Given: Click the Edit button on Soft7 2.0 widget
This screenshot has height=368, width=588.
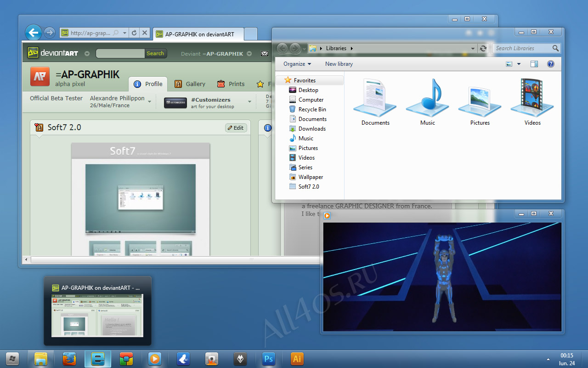Looking at the screenshot, I should pos(236,128).
